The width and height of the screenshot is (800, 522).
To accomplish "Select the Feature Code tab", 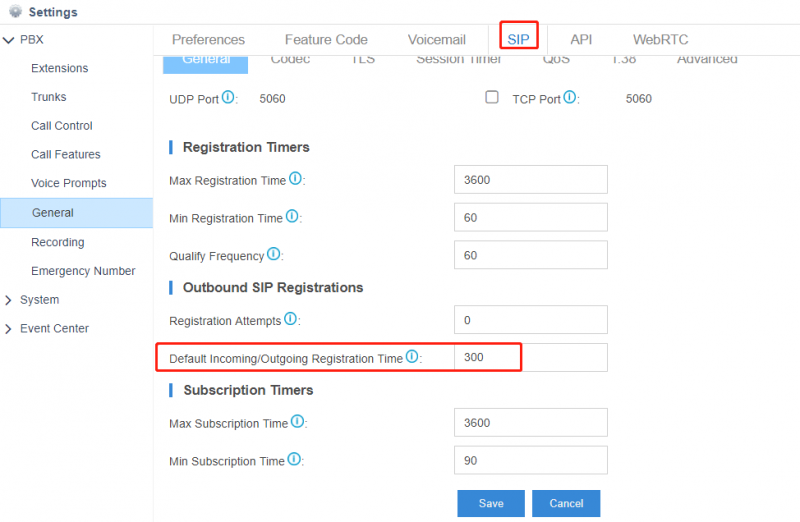I will [x=326, y=40].
